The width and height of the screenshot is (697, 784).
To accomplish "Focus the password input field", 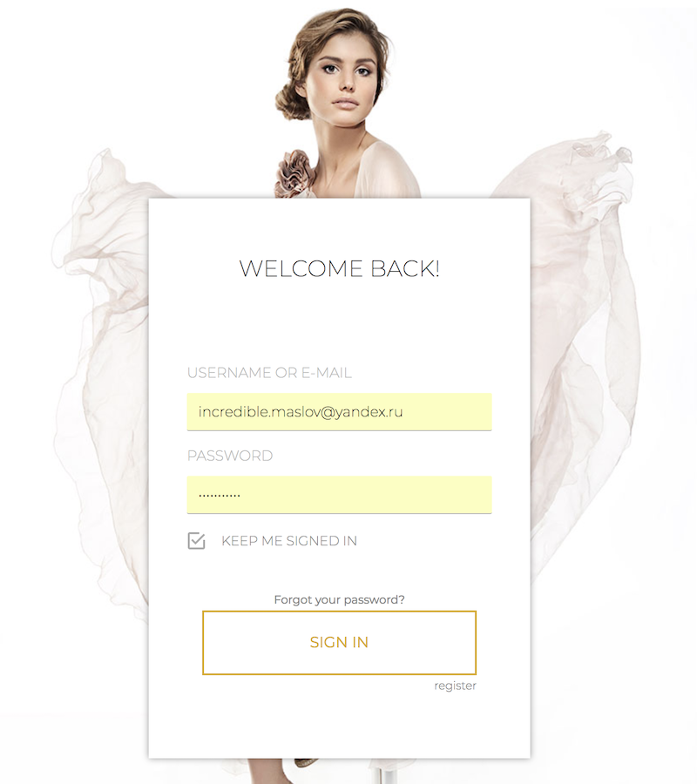I will (x=339, y=495).
